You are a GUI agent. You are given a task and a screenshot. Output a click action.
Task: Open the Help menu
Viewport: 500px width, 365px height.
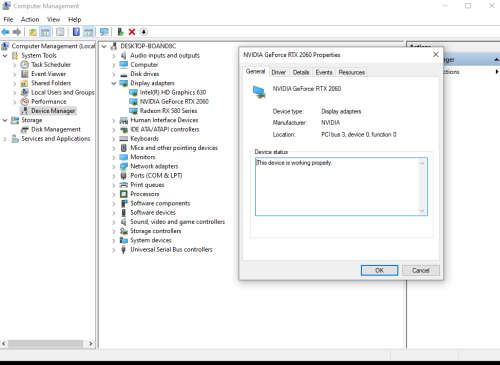74,19
